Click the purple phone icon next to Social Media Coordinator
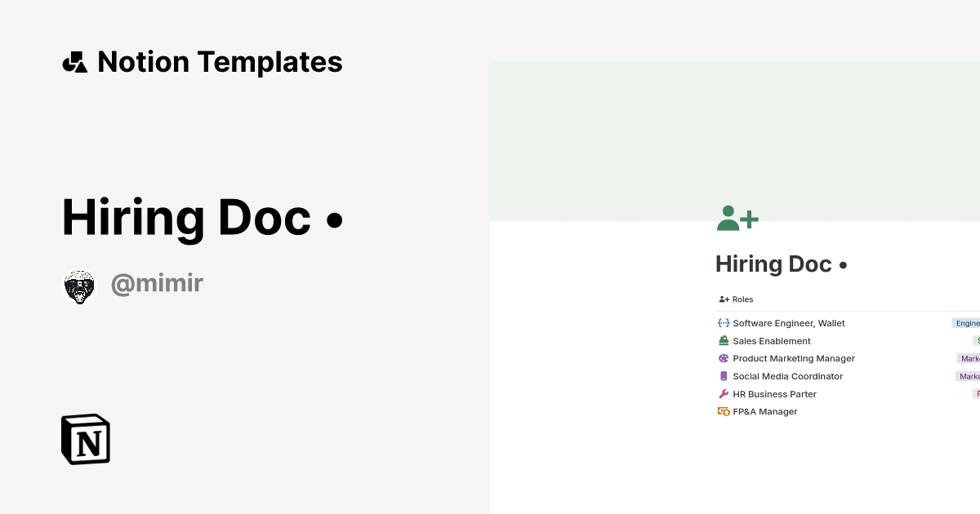This screenshot has width=980, height=514. coord(723,376)
